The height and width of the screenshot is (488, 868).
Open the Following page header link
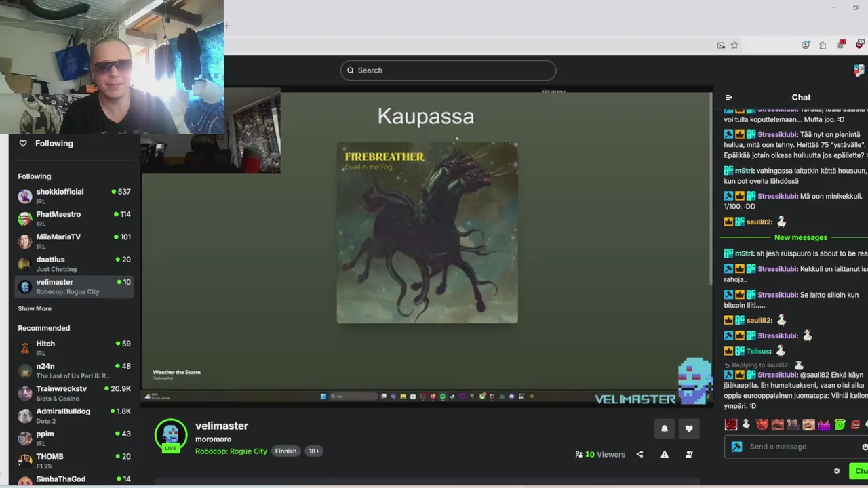point(54,143)
